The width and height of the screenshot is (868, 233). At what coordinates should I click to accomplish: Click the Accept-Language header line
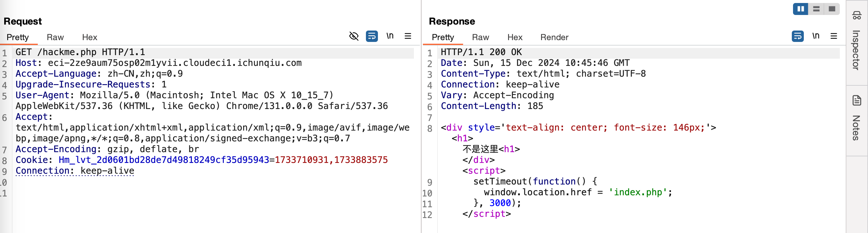[x=99, y=74]
